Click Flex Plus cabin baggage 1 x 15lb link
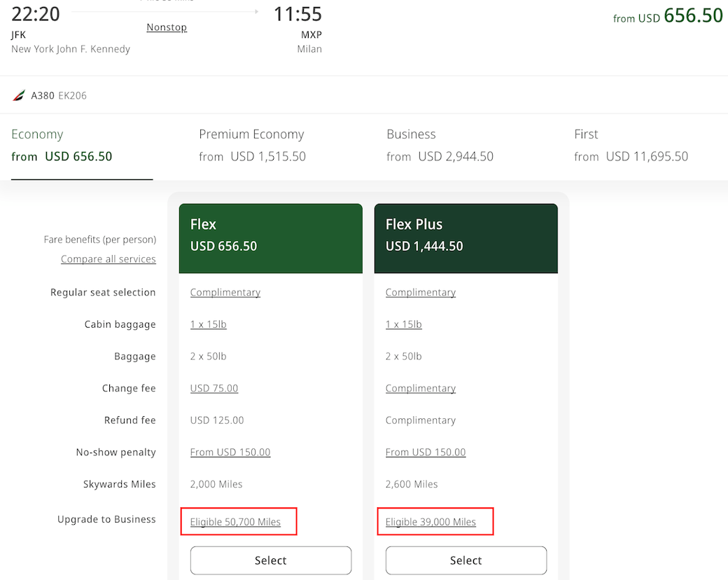 (x=403, y=324)
